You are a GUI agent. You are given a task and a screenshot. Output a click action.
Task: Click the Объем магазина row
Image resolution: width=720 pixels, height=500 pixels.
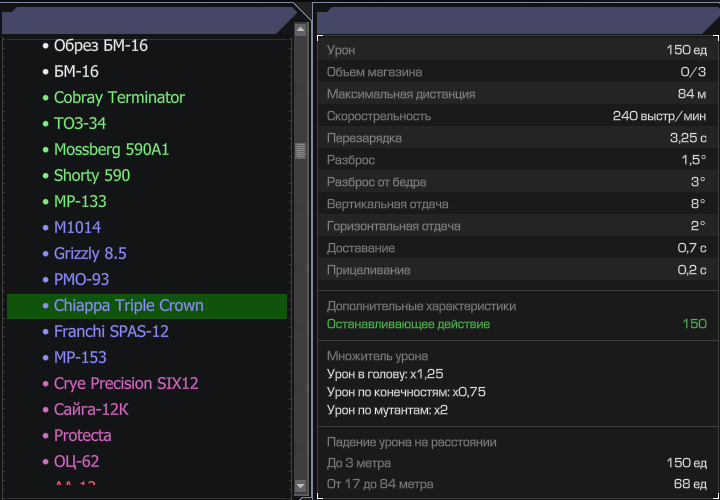pos(518,72)
